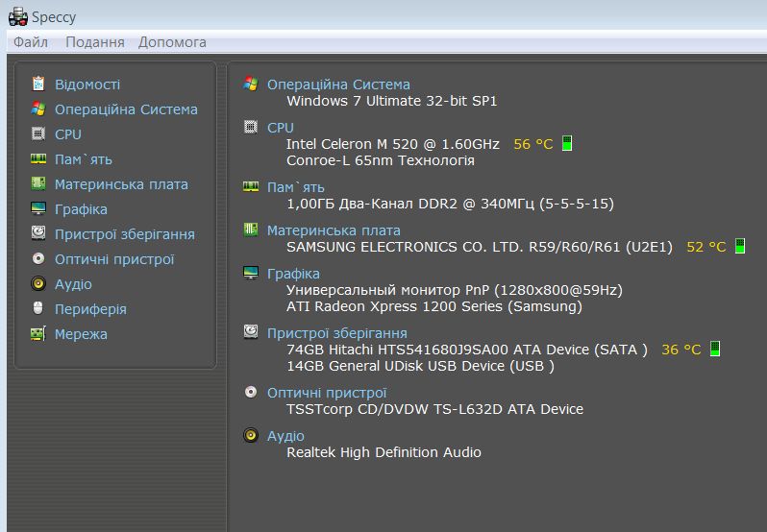Click the Периферія mouse icon in sidebar
The image size is (767, 532).
click(x=38, y=309)
